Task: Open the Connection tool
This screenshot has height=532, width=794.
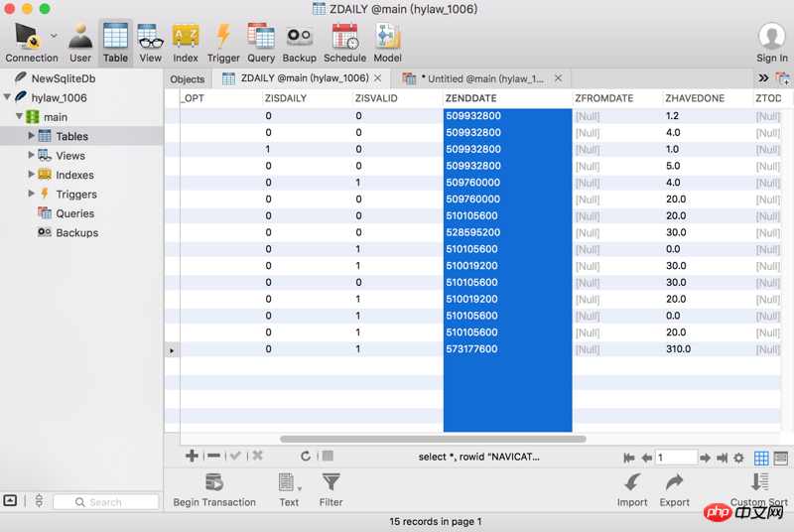Action: coord(31,43)
